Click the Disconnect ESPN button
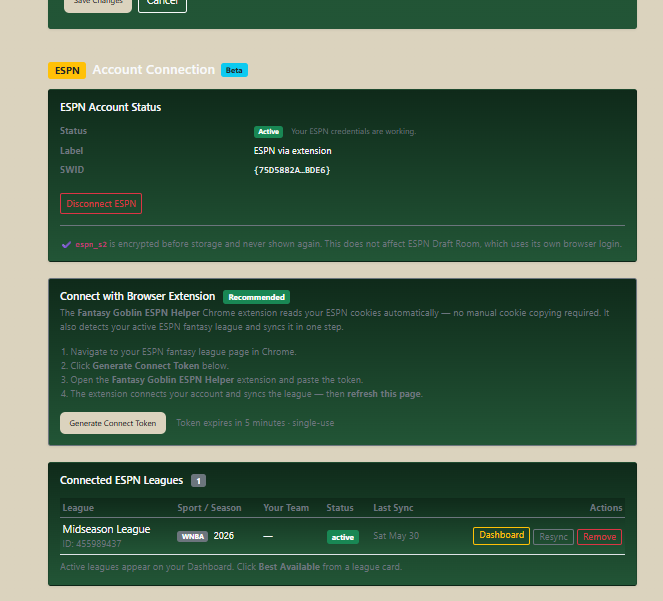 click(x=101, y=203)
